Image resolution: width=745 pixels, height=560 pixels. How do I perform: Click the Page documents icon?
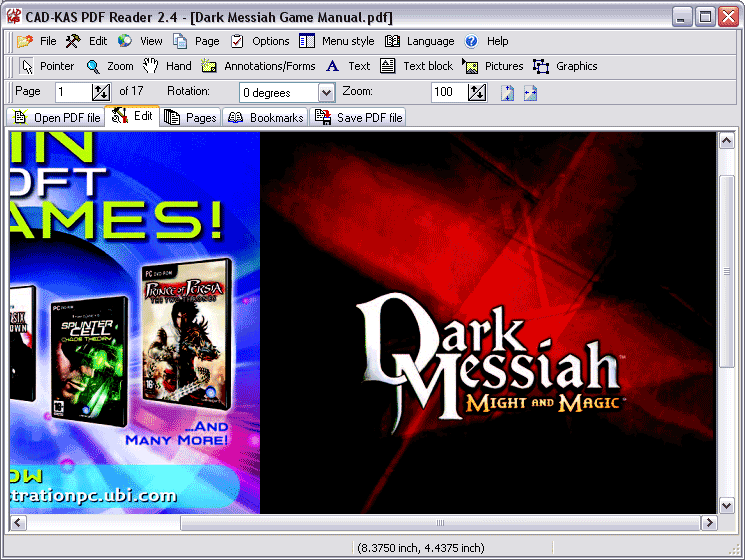click(180, 41)
